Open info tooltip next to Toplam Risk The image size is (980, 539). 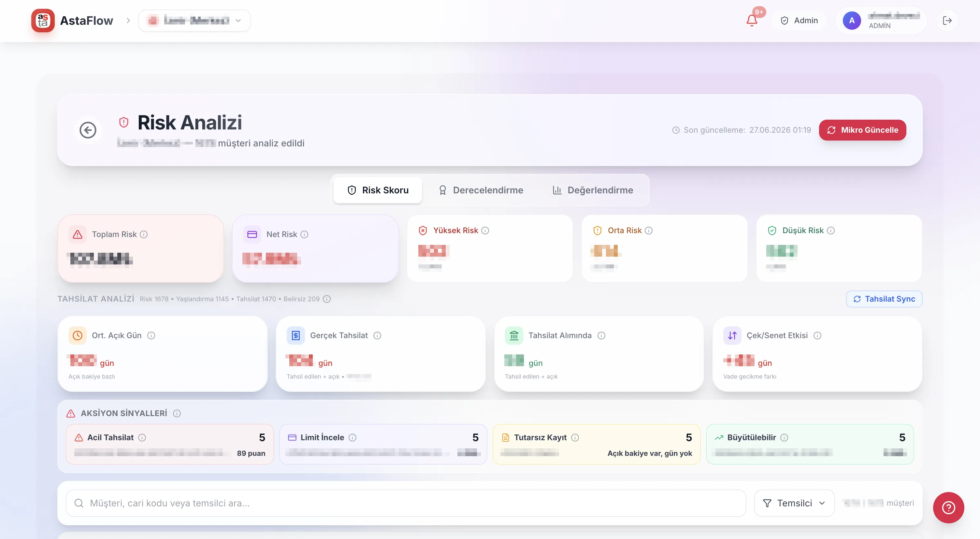point(144,234)
